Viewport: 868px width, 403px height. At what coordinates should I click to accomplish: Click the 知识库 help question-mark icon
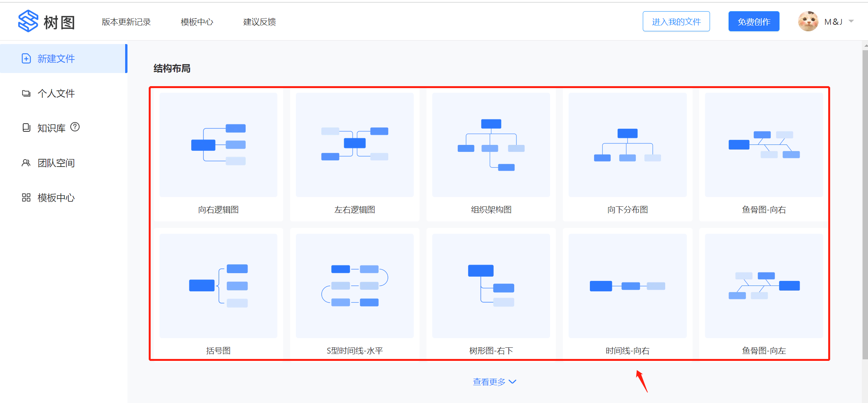tap(75, 127)
